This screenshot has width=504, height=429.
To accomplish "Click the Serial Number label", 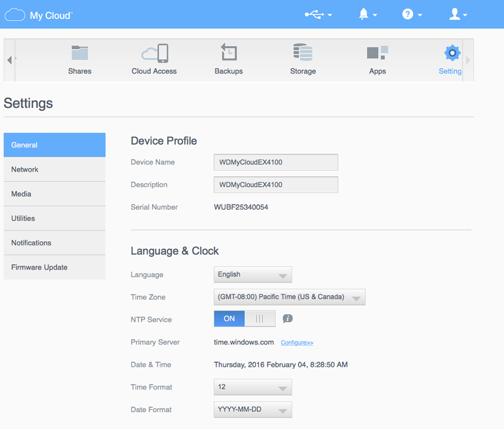I will click(x=154, y=207).
